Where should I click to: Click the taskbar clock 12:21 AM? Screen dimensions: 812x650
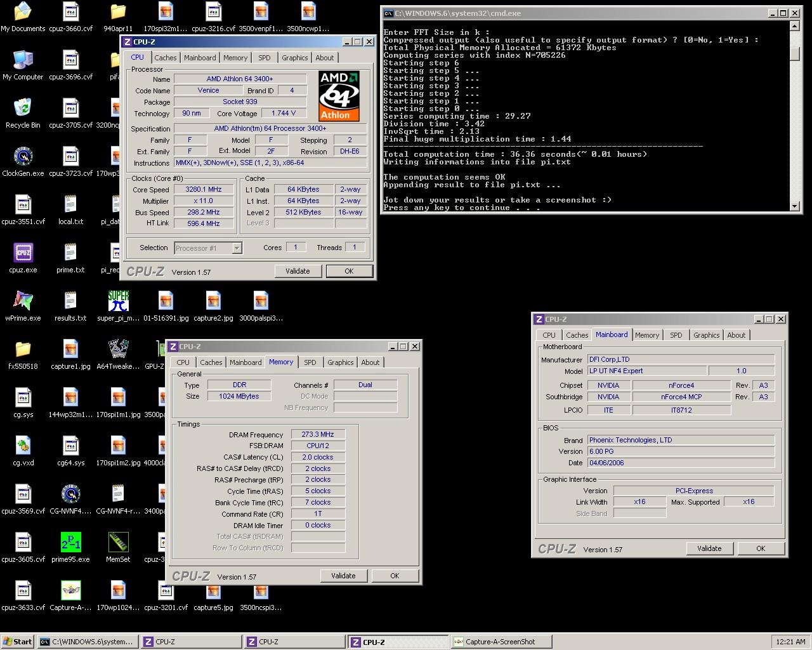click(790, 642)
